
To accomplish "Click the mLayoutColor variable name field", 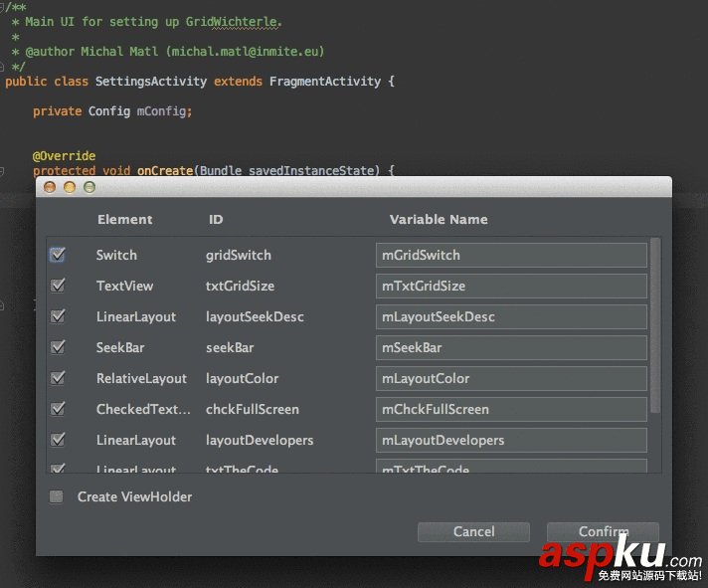I will point(511,378).
